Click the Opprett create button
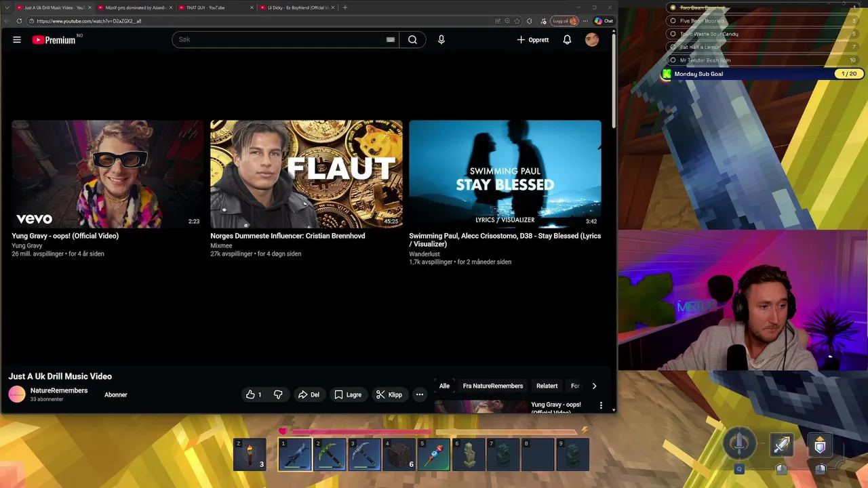The width and height of the screenshot is (868, 488). tap(533, 40)
